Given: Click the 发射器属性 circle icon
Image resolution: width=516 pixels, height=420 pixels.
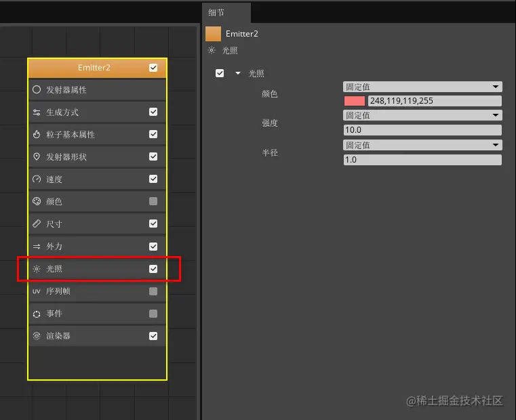Looking at the screenshot, I should pos(37,89).
